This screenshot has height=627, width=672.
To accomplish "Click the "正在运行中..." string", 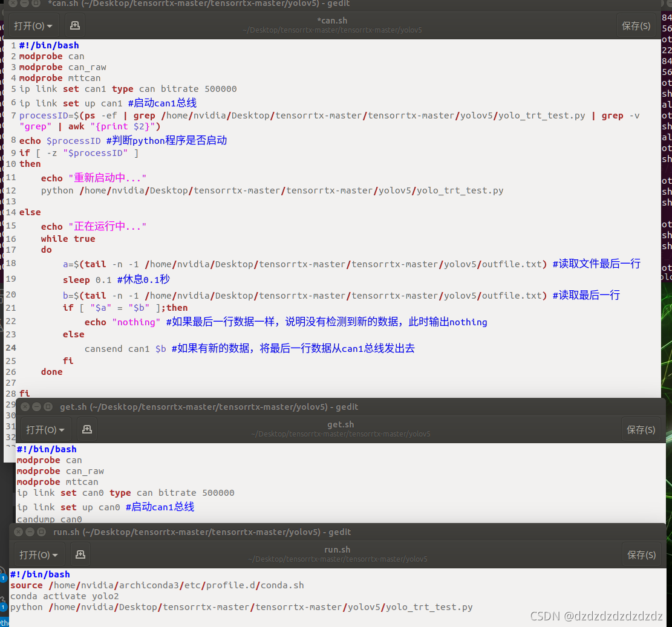I will (108, 226).
